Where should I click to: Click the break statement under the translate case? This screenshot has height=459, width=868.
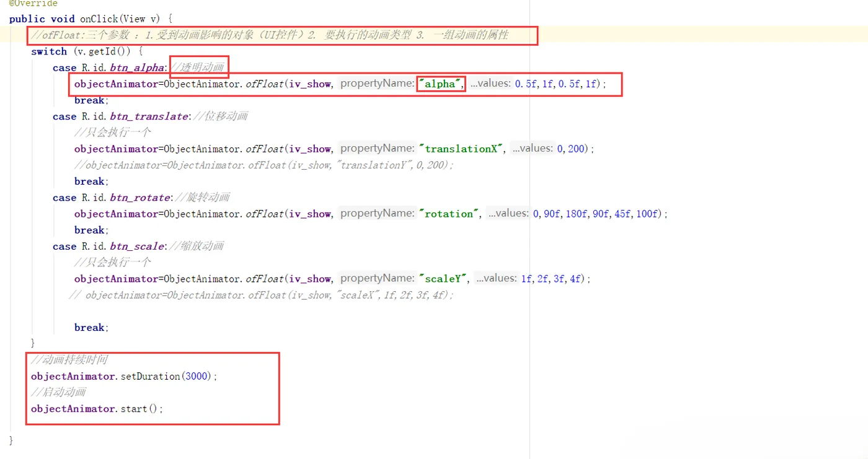coord(91,181)
